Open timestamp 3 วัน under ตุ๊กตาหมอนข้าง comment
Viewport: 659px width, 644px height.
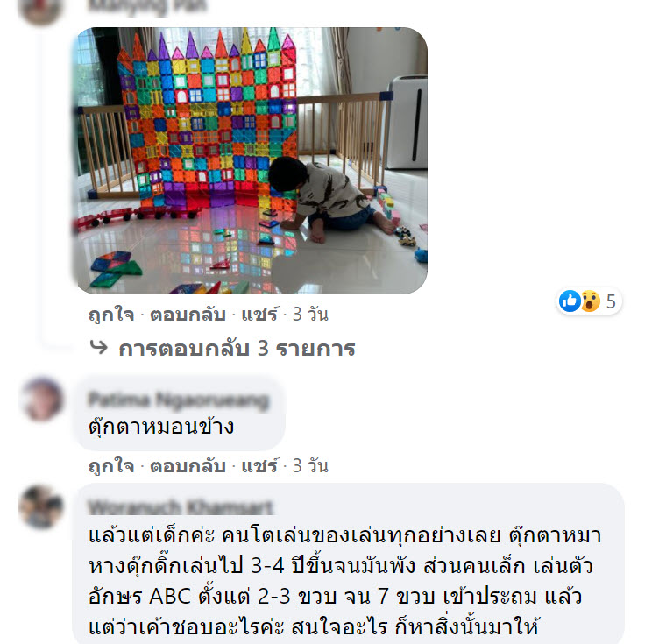(310, 466)
